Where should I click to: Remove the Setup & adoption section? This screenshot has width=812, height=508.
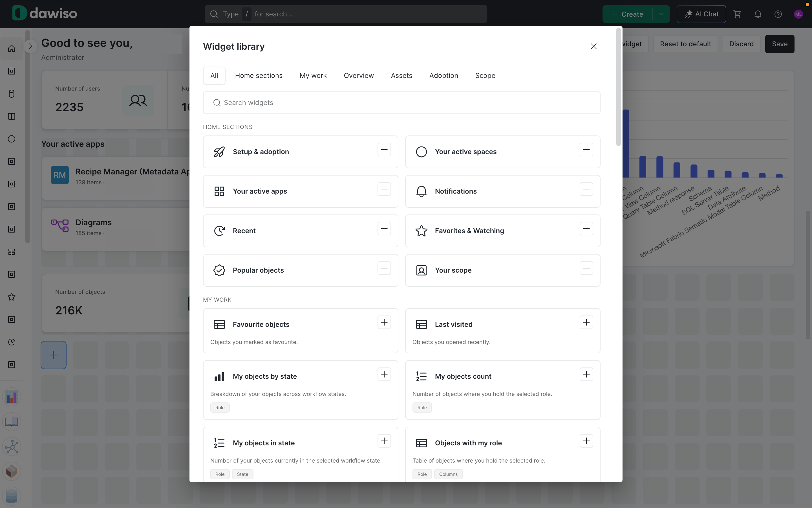(384, 150)
